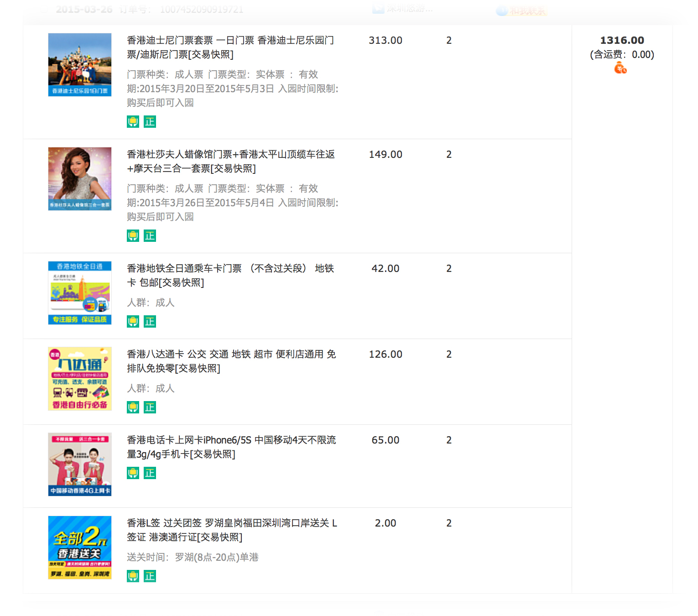Viewport: 698px width, 616px height.
Task: Click the green 正 badge under 八达通卡 item
Action: (x=150, y=407)
